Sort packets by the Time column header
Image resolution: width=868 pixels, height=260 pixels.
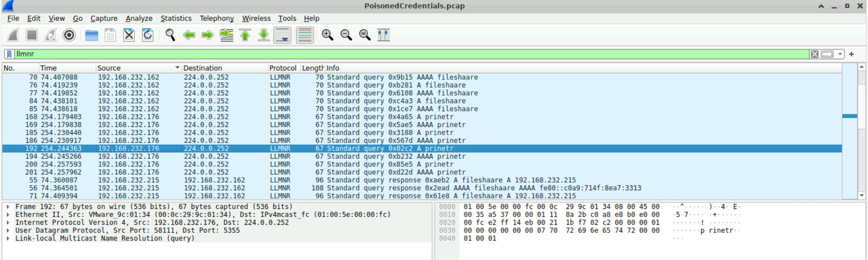67,68
